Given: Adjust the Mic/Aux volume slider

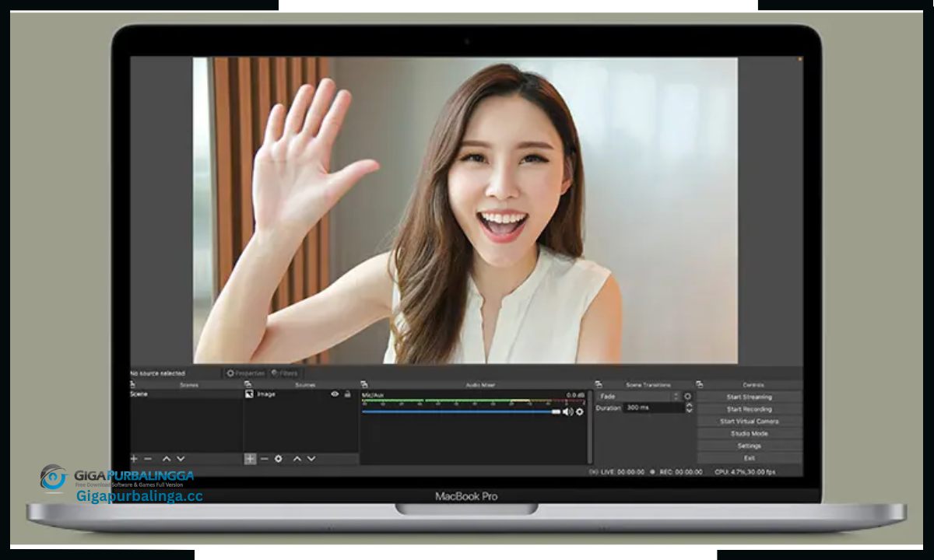Looking at the screenshot, I should pyautogui.click(x=461, y=411).
